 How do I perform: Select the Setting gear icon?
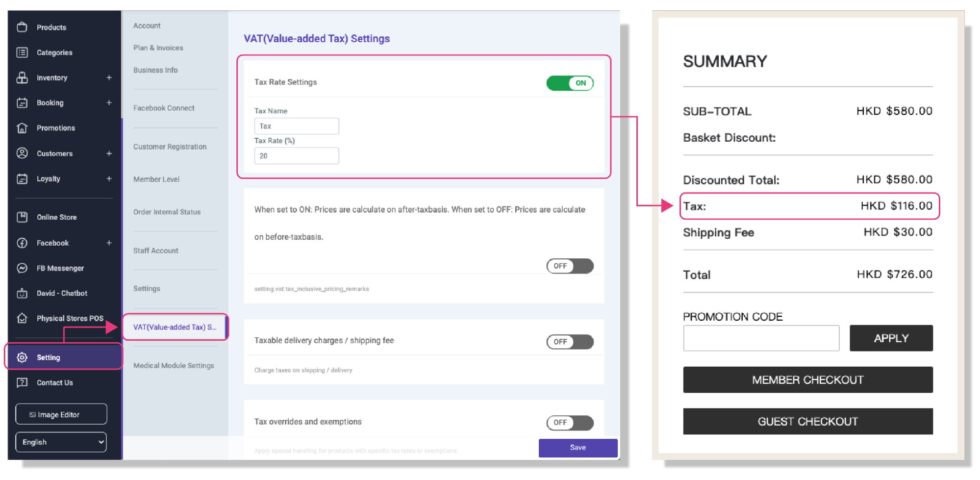(x=22, y=357)
